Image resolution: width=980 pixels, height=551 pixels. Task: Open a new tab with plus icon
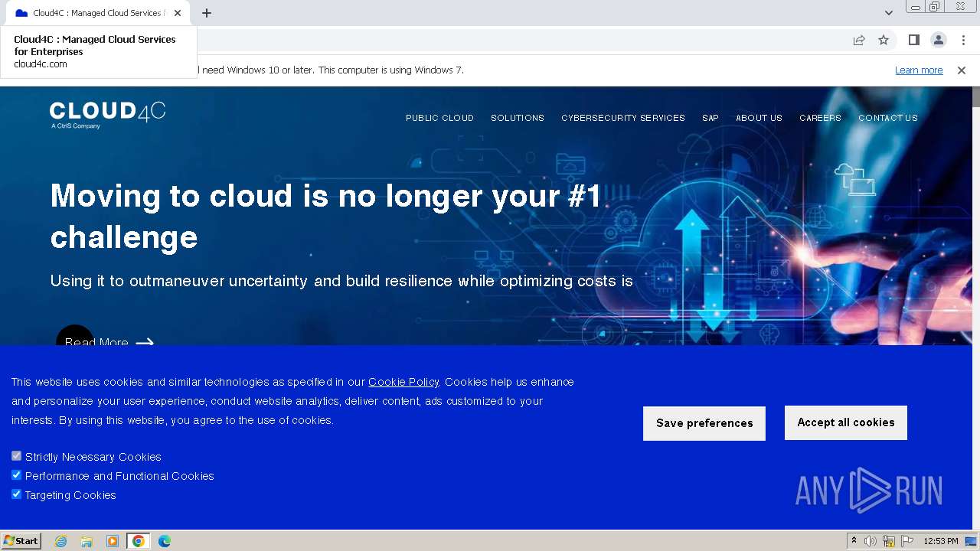(x=207, y=13)
